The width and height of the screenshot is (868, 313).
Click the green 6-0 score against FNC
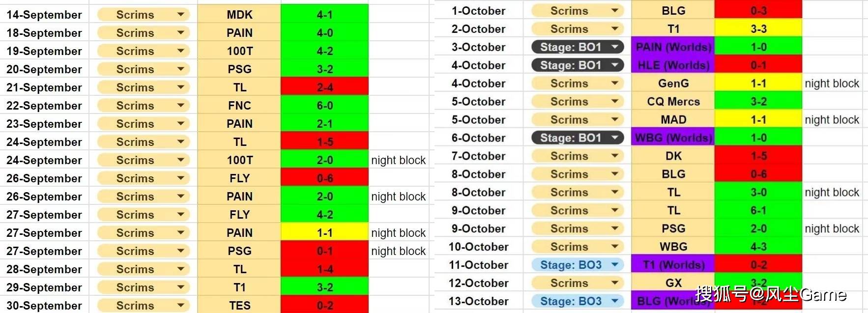tap(324, 106)
